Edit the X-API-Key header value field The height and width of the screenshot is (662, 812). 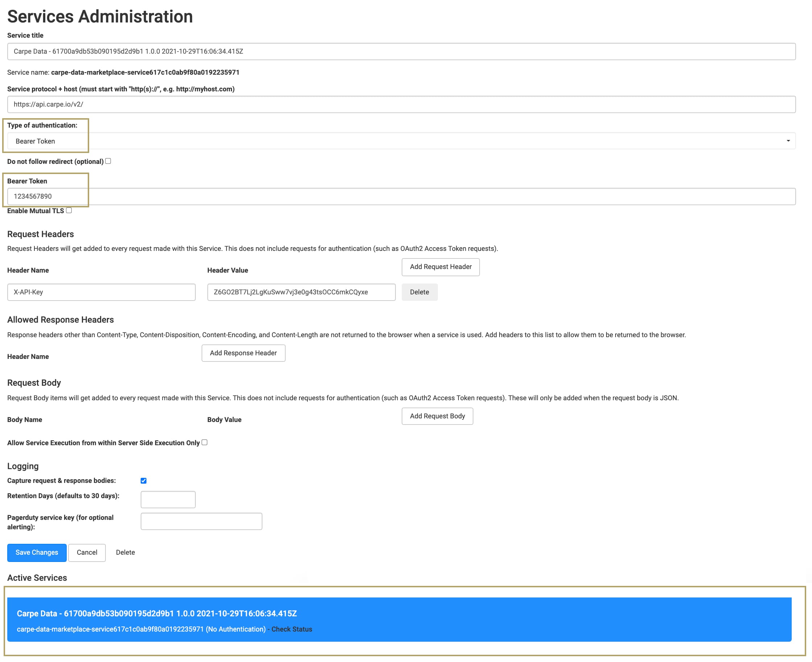(x=301, y=292)
